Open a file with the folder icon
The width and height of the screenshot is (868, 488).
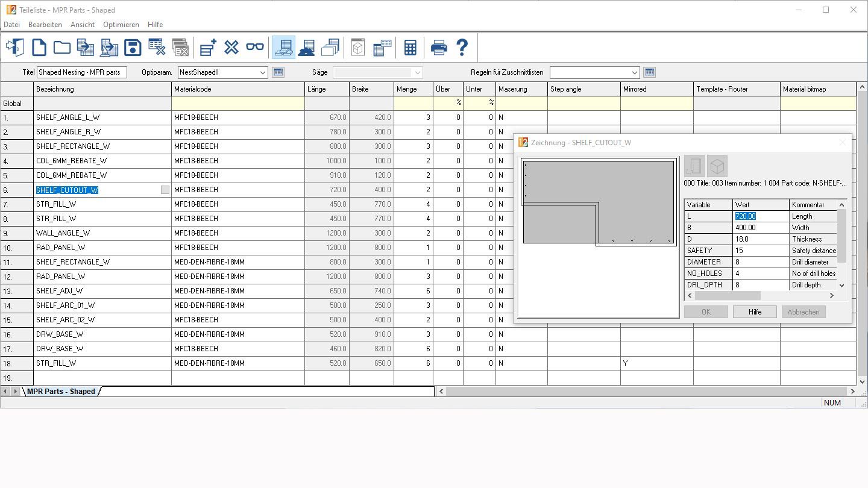tap(62, 48)
